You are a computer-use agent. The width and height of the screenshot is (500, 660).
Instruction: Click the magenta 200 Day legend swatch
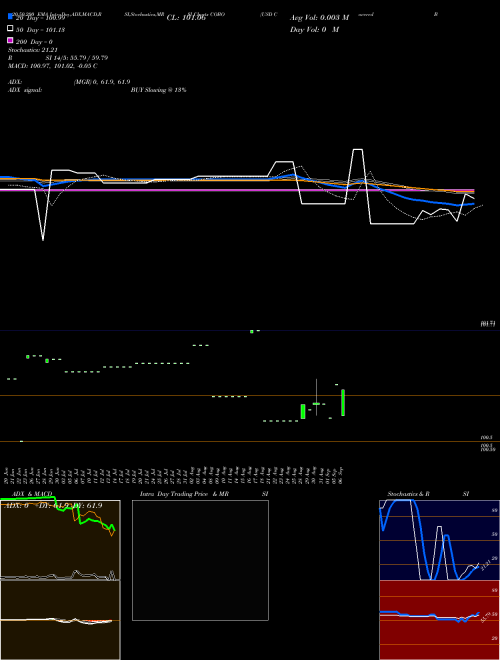[10, 40]
